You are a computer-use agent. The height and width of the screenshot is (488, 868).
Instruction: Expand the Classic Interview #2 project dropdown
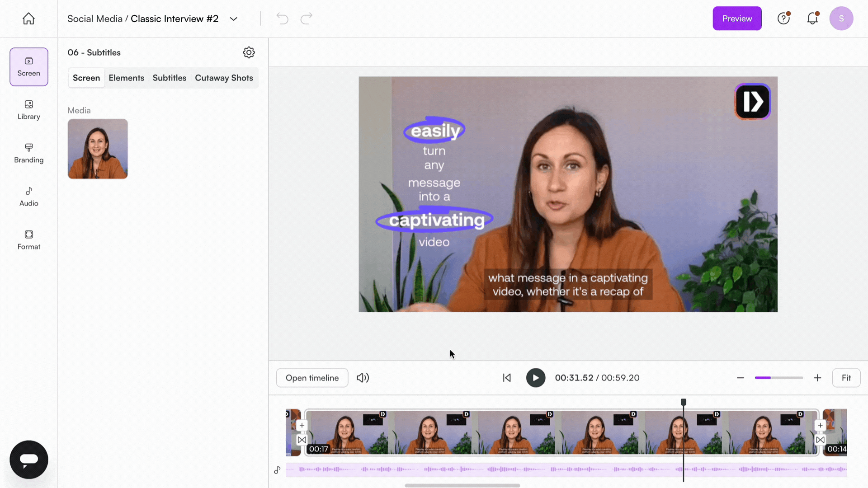233,19
